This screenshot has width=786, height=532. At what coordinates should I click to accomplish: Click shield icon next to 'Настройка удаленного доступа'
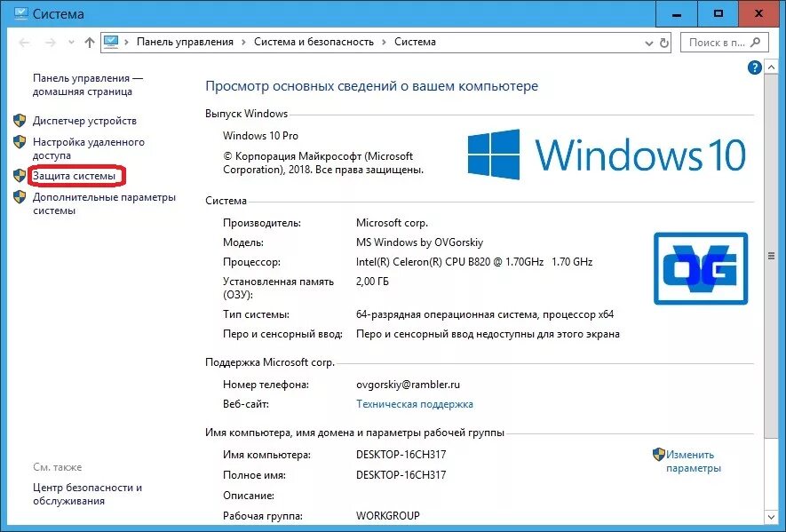(x=19, y=142)
